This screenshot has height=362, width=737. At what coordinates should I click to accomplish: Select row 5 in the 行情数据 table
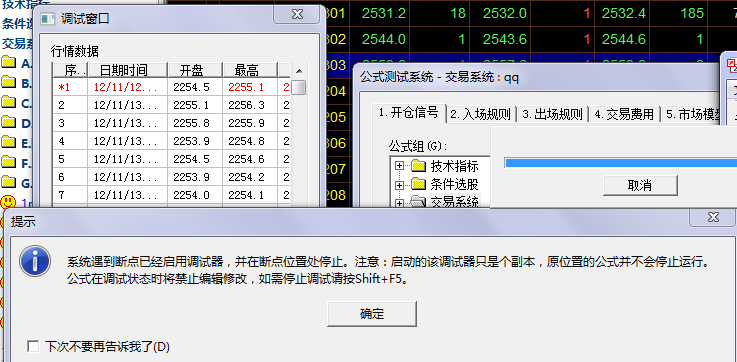[171, 159]
